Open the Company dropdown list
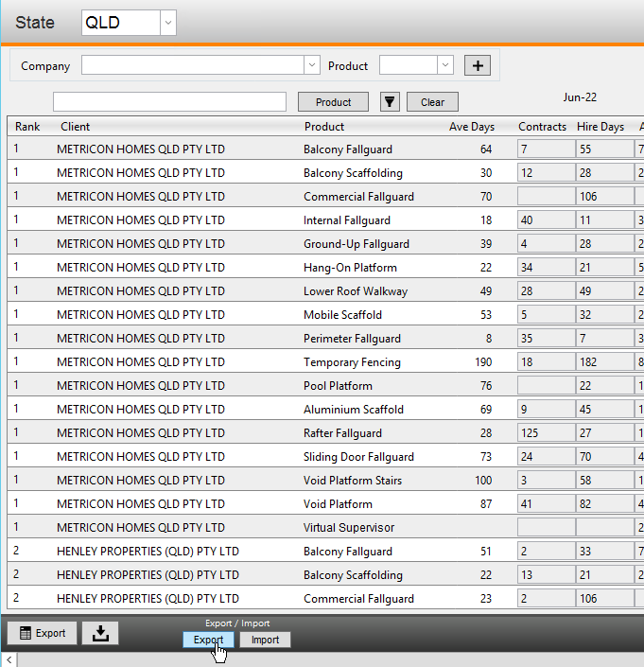644x667 pixels. coord(311,65)
